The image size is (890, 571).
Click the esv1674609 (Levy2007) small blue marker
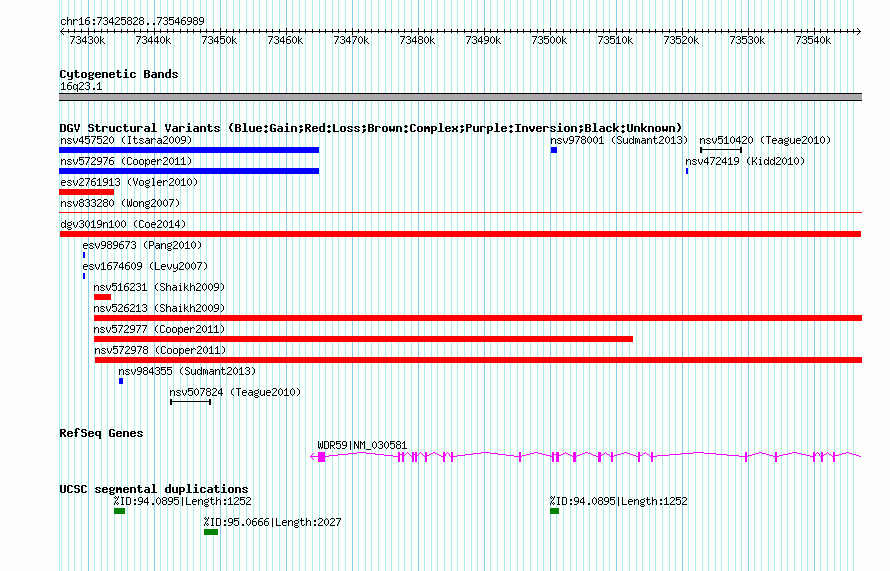tap(84, 276)
